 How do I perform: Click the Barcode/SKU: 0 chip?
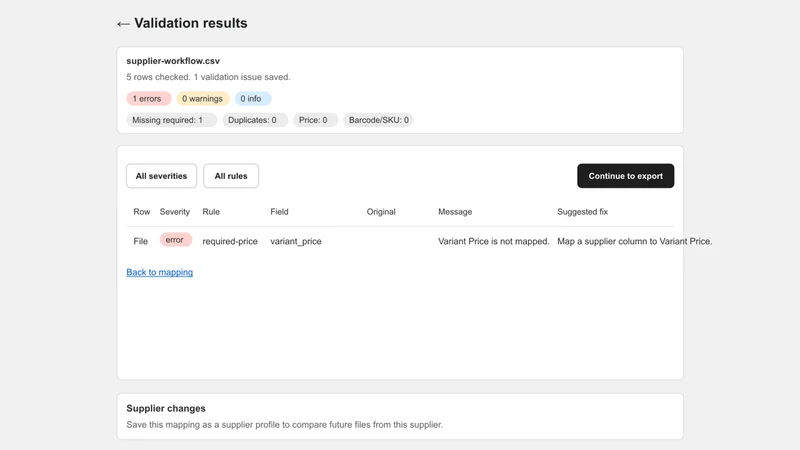click(378, 120)
